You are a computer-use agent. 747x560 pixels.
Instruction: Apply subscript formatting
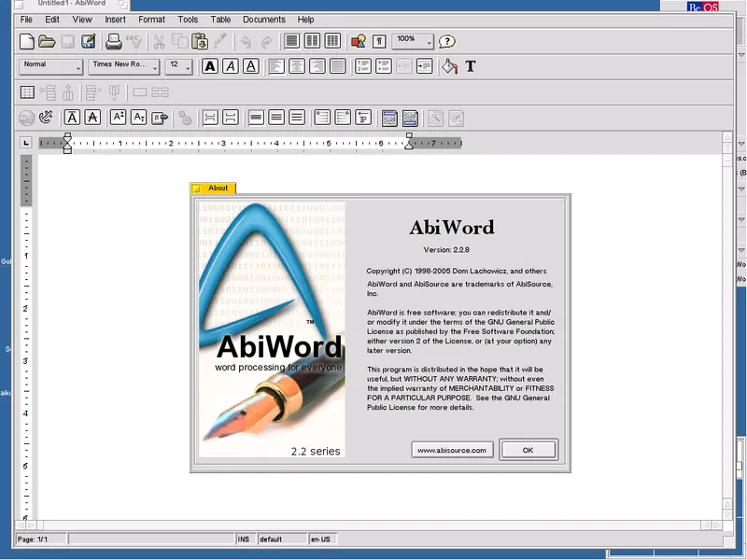tap(138, 118)
